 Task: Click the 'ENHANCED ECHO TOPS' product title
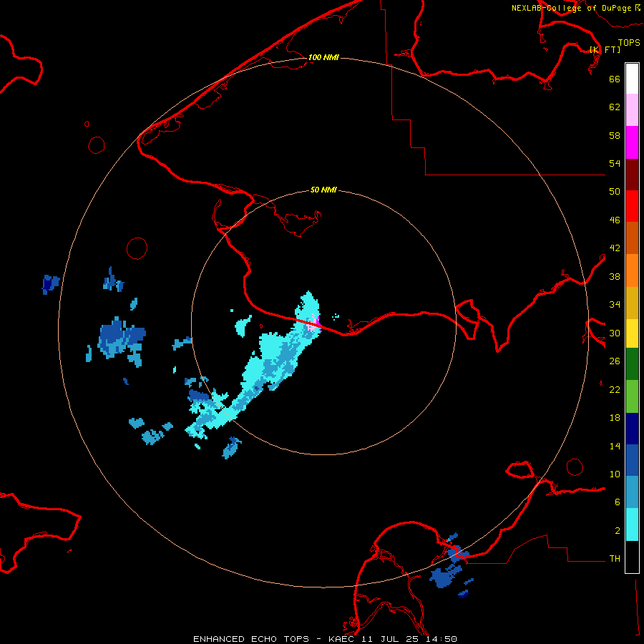click(251, 639)
